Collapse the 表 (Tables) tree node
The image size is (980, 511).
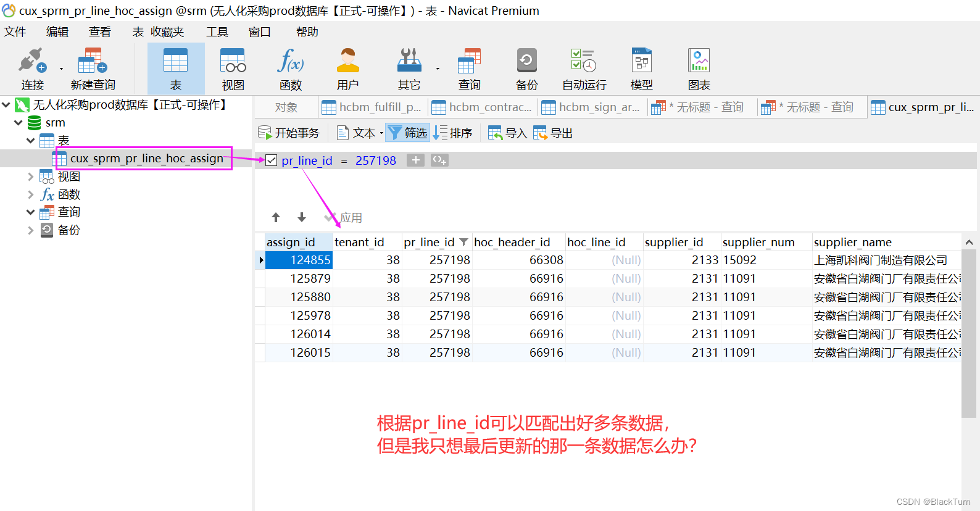point(31,141)
